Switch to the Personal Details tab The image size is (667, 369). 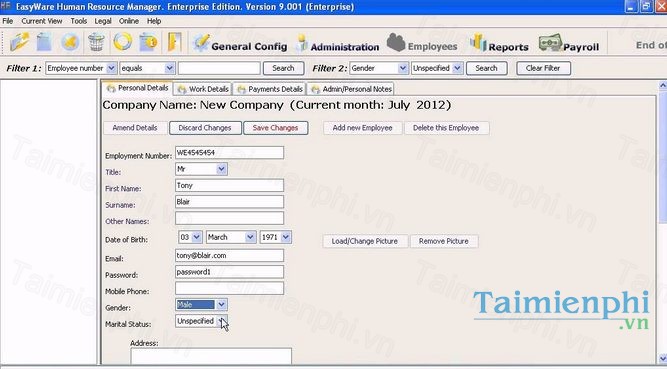[x=137, y=88]
